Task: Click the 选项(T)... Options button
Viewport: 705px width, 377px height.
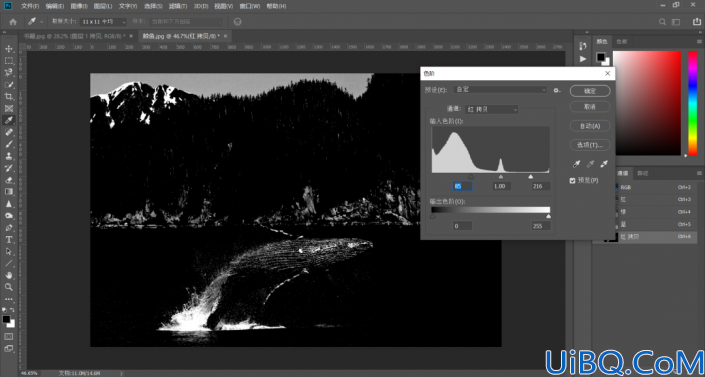Action: 590,145
